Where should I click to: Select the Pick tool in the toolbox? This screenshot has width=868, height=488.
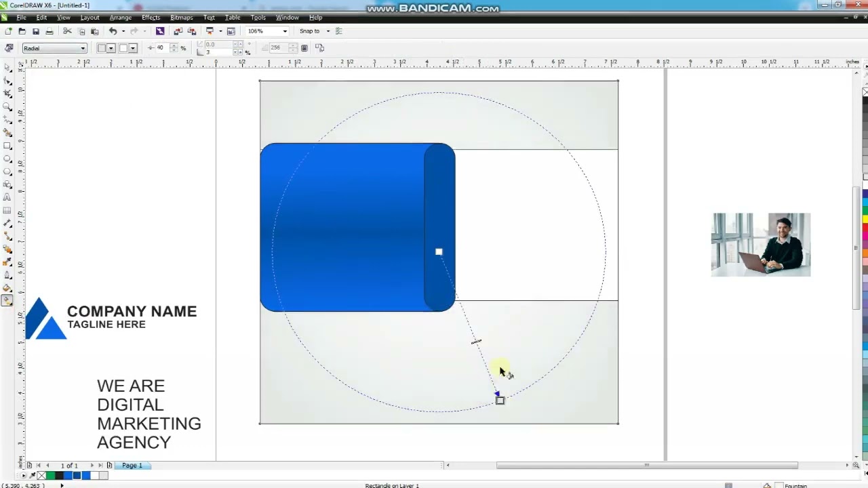7,68
